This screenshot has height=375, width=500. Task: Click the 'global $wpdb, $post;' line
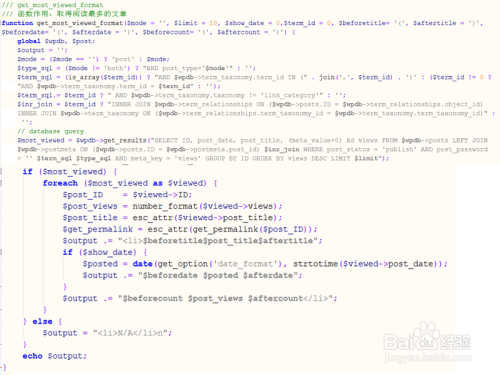pyautogui.click(x=56, y=41)
